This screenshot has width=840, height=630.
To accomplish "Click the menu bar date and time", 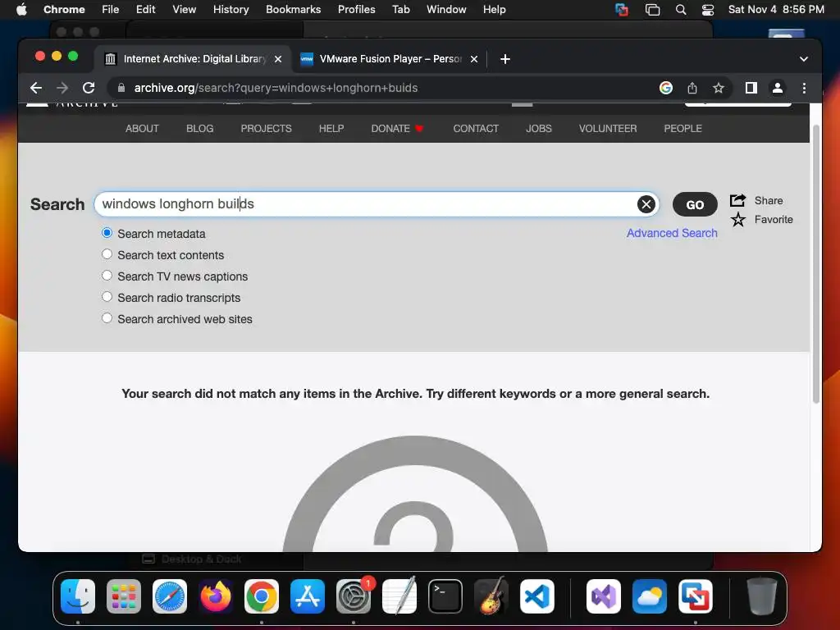I will point(776,10).
